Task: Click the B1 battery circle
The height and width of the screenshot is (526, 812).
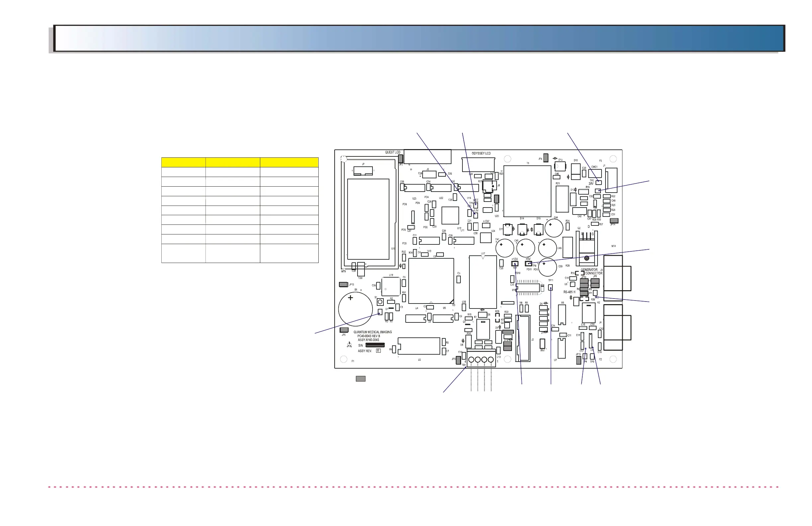Action: 355,309
